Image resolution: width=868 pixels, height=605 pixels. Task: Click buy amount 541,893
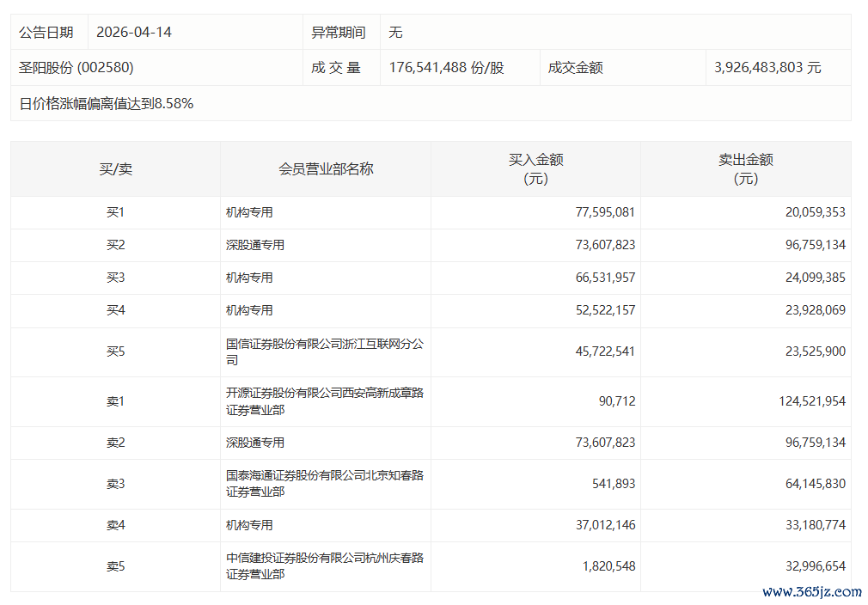[614, 484]
